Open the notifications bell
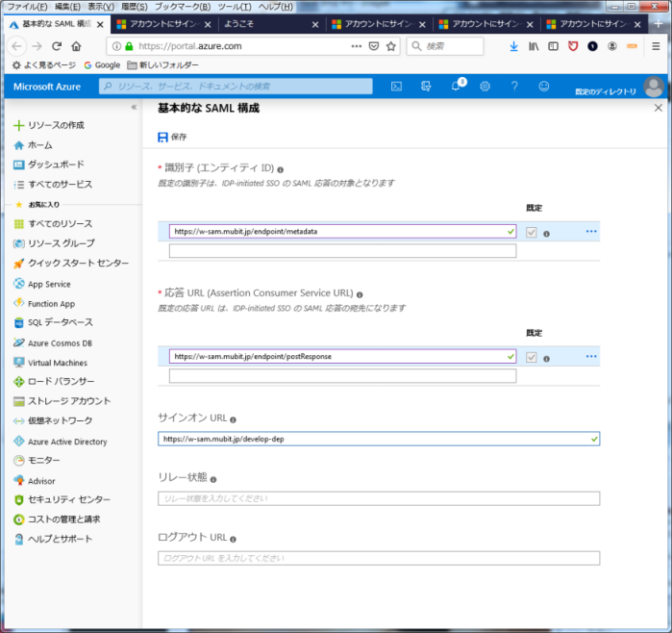 tap(457, 86)
